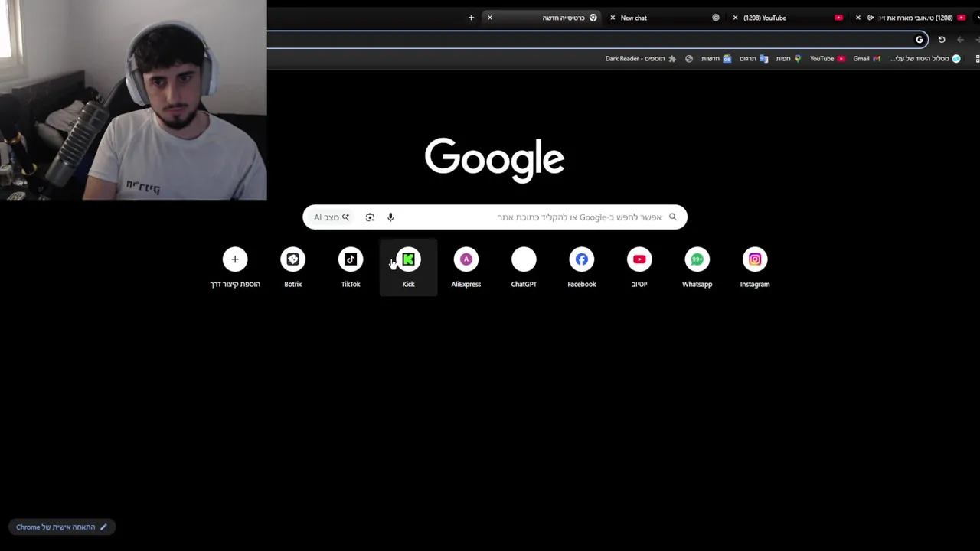
Task: Add a new shortcut with the plus tile
Action: click(x=235, y=267)
